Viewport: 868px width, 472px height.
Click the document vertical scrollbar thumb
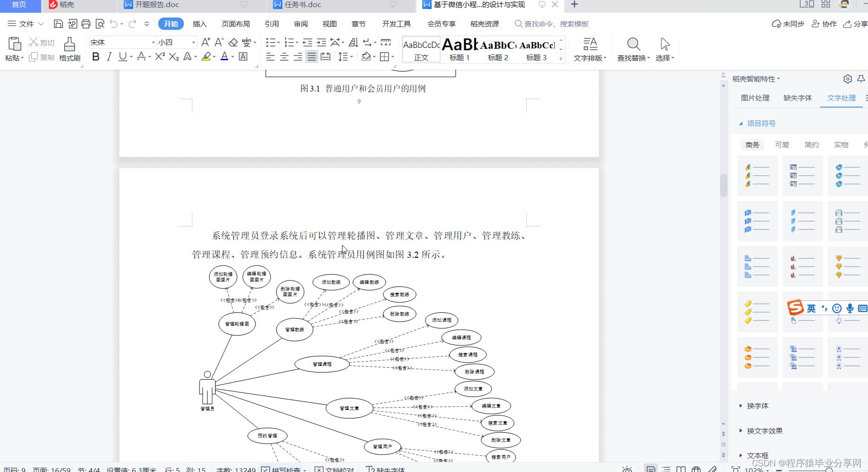pos(723,185)
